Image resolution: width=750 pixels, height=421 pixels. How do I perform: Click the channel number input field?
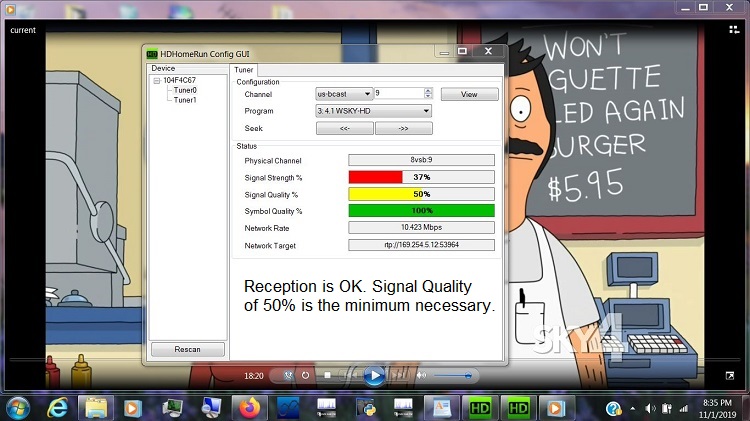(x=399, y=94)
